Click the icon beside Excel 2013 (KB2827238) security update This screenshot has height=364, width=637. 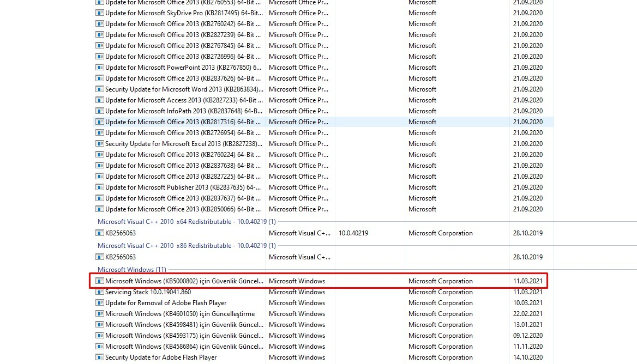pyautogui.click(x=99, y=144)
